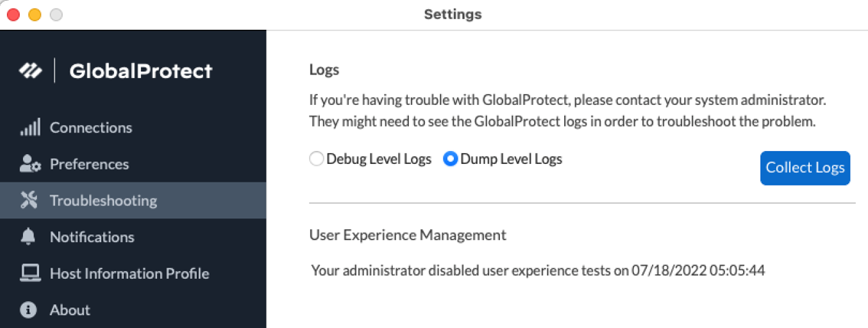Click the Connections signal bars icon
Viewport: 868px width, 328px height.
click(x=30, y=128)
